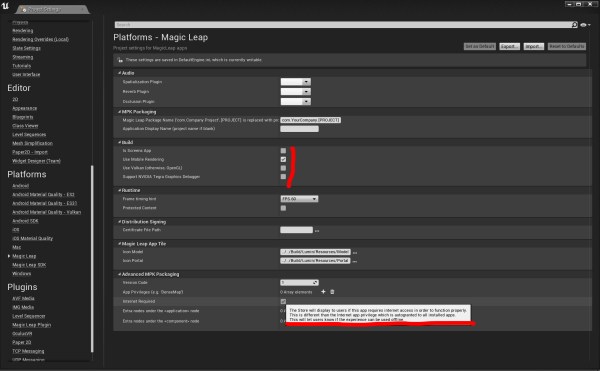Enable NVIDIA Tegra Graphics Debugger support
Image resolution: width=600 pixels, height=371 pixels.
[283, 177]
